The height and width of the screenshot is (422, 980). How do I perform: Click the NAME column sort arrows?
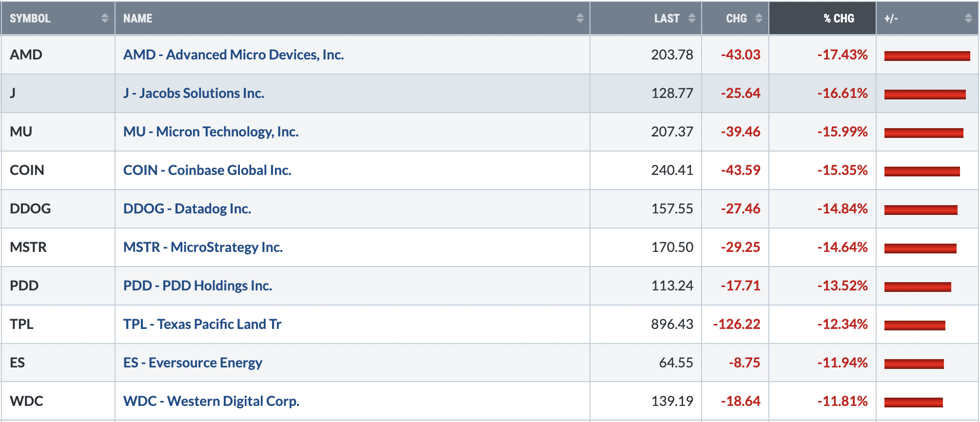pyautogui.click(x=580, y=18)
